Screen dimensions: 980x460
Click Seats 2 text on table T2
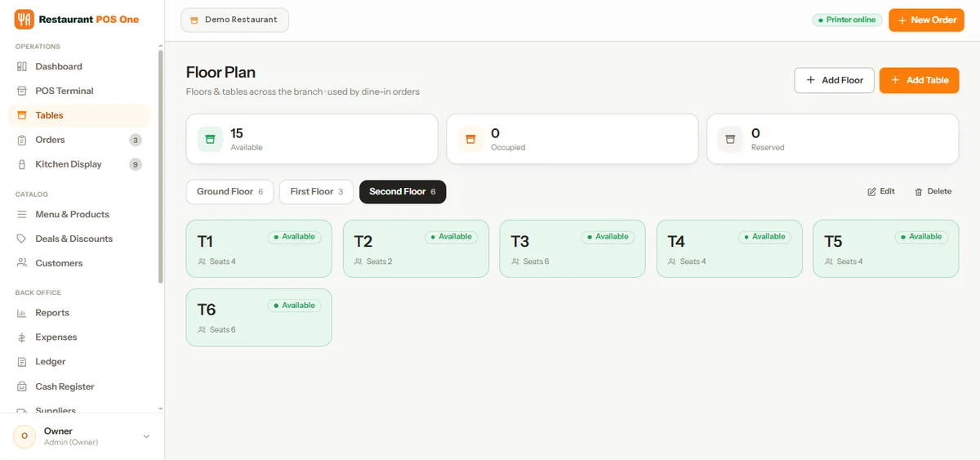point(379,261)
